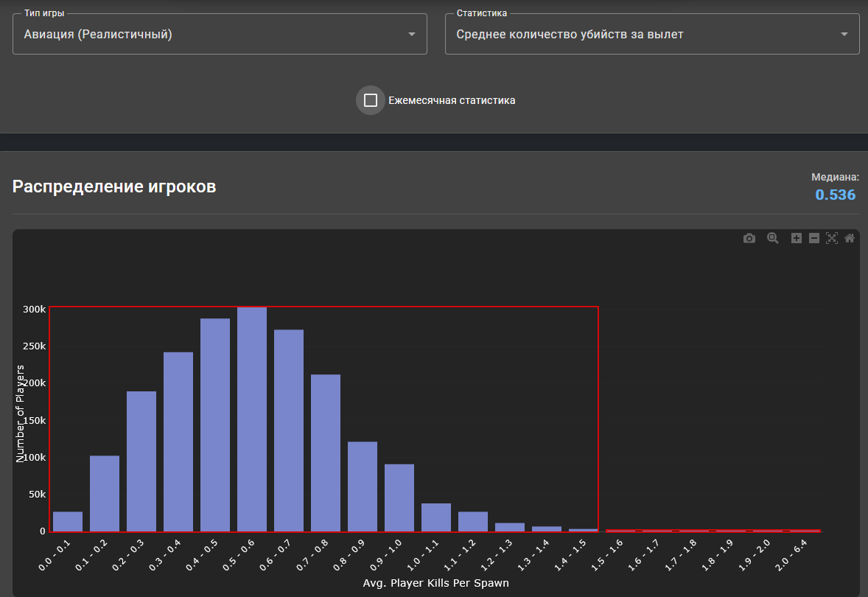Screen dimensions: 868x597
Task: Click the autoscale axes icon
Action: click(x=832, y=238)
